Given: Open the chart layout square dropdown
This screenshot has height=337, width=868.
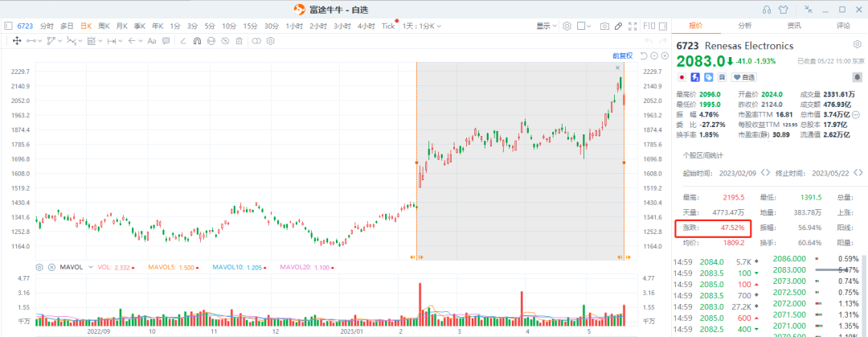Looking at the screenshot, I should click(x=584, y=26).
